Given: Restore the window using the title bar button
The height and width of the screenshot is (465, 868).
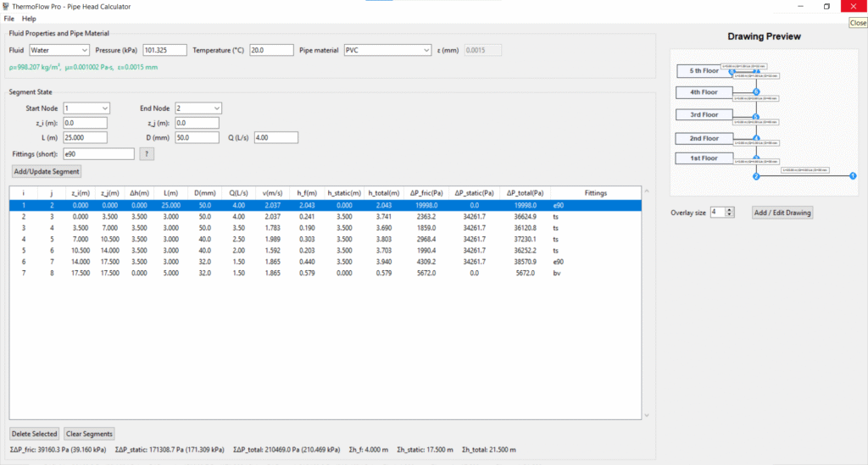Looking at the screenshot, I should (x=826, y=6).
